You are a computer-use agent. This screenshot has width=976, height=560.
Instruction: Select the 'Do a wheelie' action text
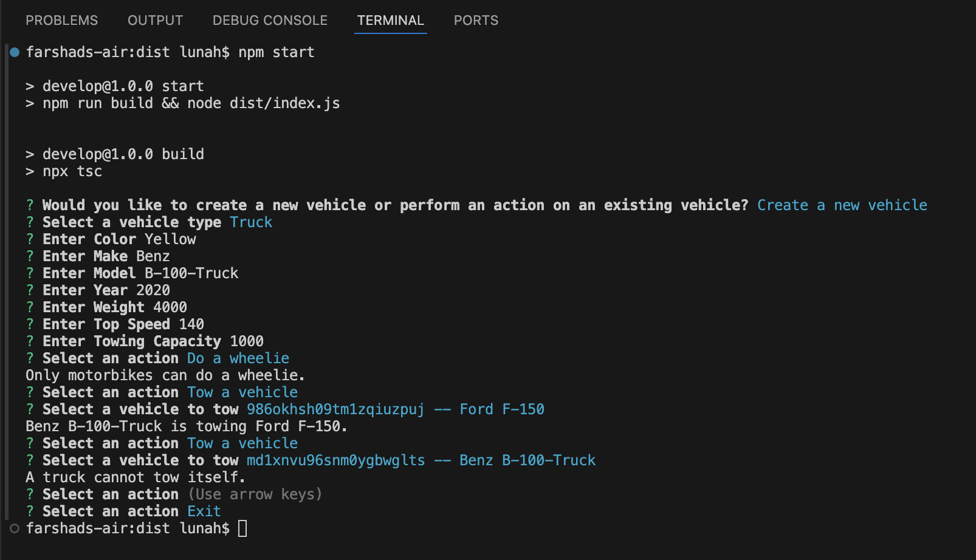pyautogui.click(x=237, y=358)
